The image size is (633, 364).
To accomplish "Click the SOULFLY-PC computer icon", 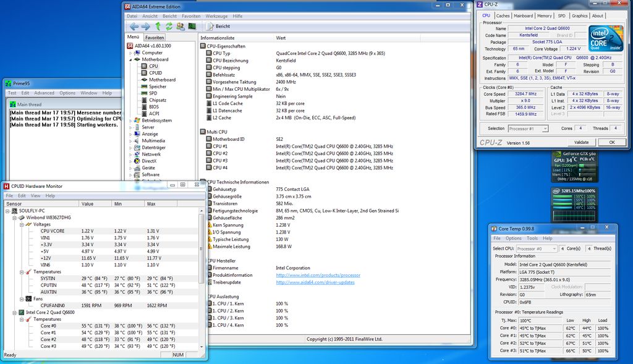I will point(15,211).
